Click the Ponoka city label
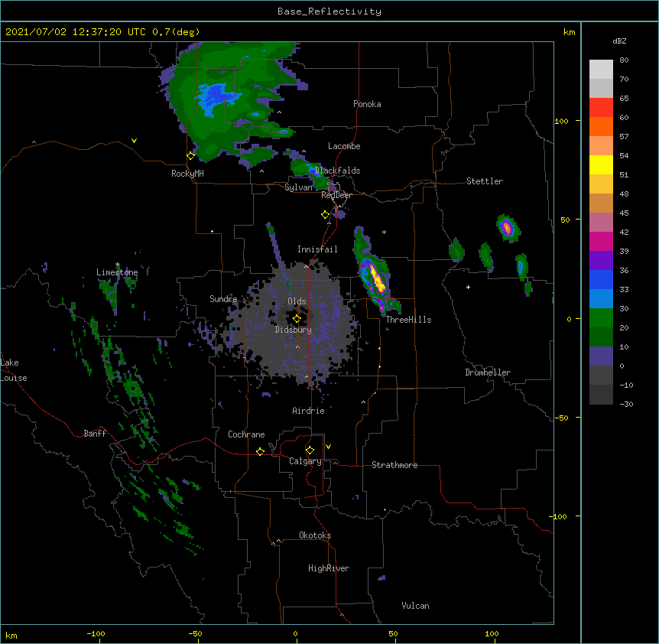Image resolution: width=659 pixels, height=644 pixels. point(367,104)
